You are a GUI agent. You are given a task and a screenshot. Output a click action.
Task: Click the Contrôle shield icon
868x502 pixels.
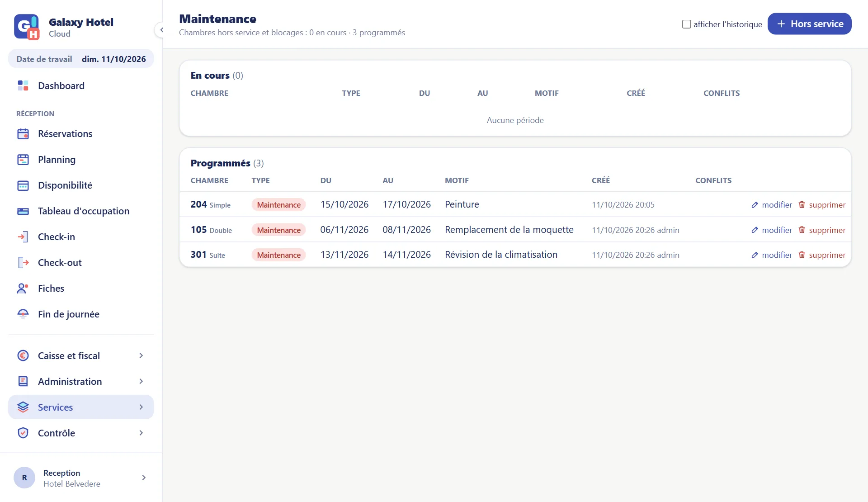pos(23,433)
